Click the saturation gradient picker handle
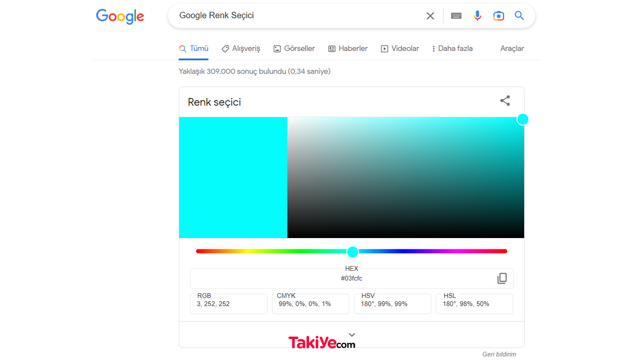Viewport: 644px width, 362px height. click(x=523, y=119)
